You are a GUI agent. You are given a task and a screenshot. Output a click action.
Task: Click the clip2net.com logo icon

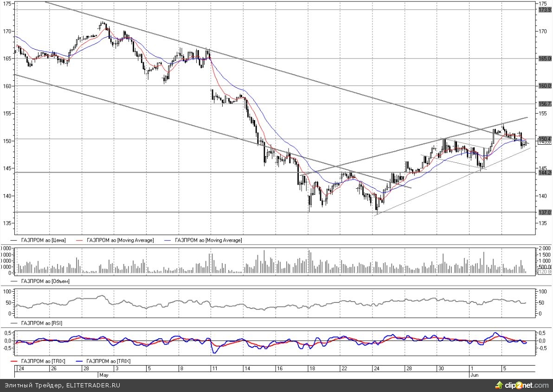point(499,385)
